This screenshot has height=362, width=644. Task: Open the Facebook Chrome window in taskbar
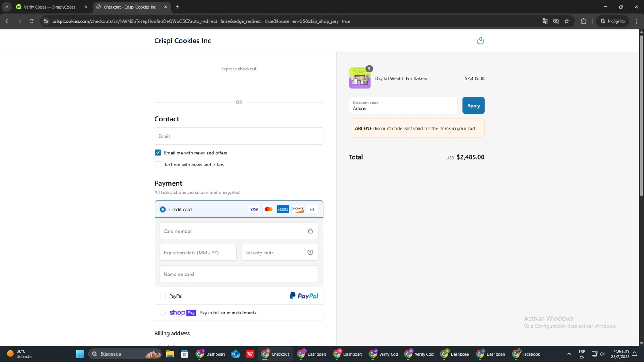526,354
